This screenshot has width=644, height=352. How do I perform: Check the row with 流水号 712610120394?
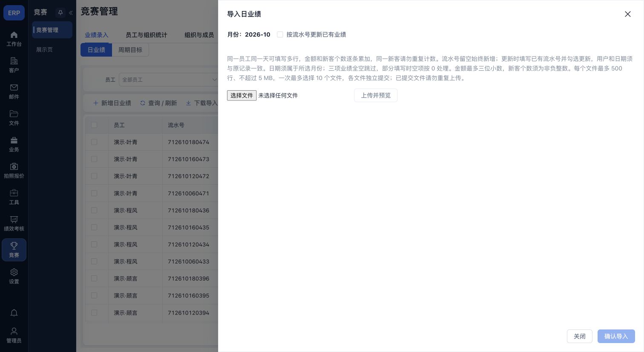pyautogui.click(x=94, y=312)
